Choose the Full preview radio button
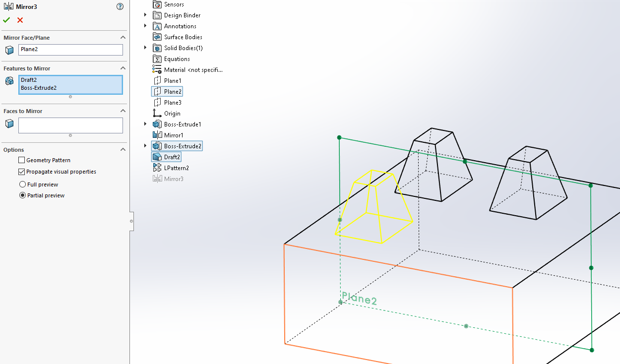Screen dimensions: 620x364 coord(22,184)
